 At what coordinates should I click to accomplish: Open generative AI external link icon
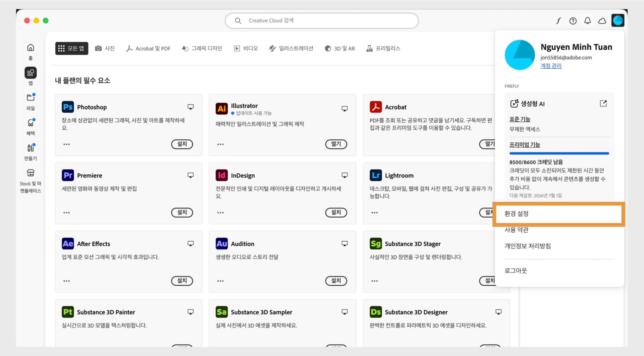coord(603,103)
